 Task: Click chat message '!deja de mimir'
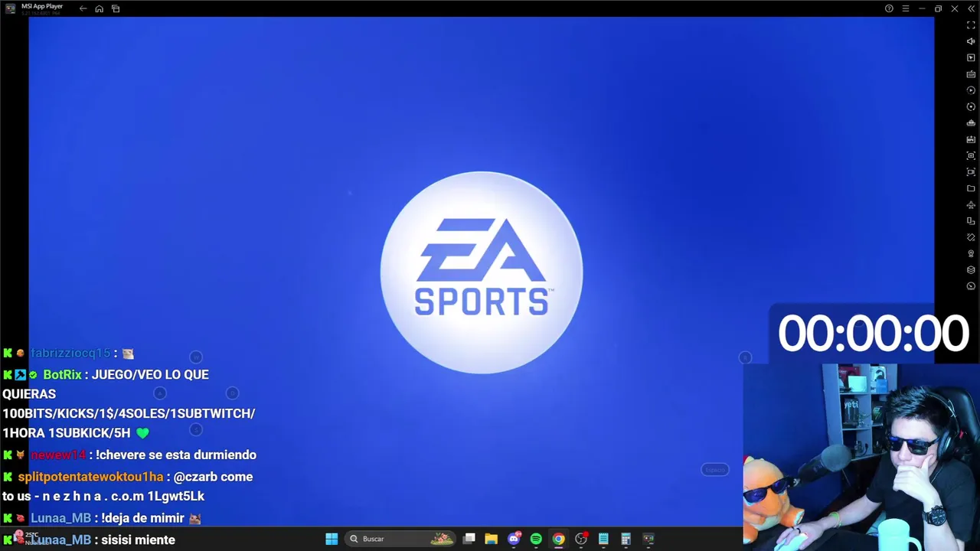tap(143, 518)
